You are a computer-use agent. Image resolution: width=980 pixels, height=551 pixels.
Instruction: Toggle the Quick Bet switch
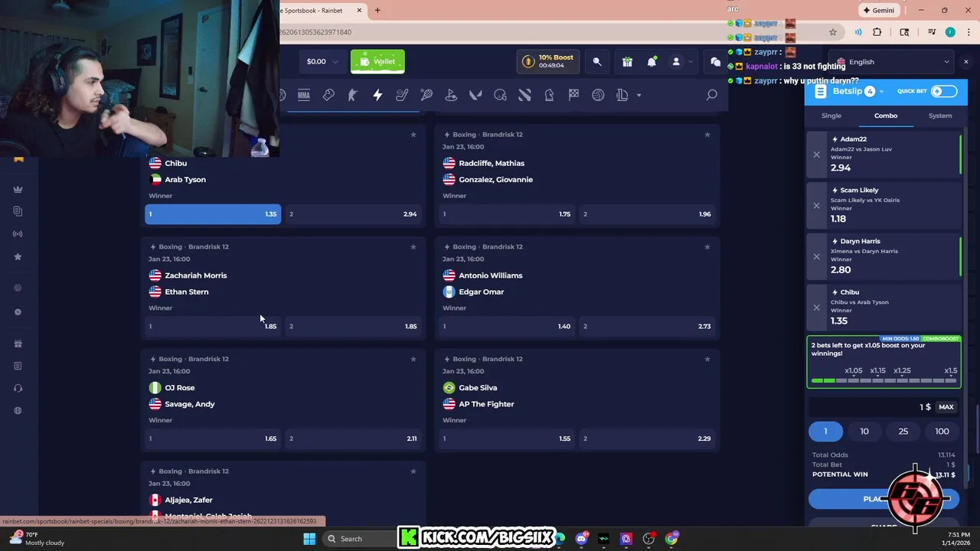coord(944,91)
